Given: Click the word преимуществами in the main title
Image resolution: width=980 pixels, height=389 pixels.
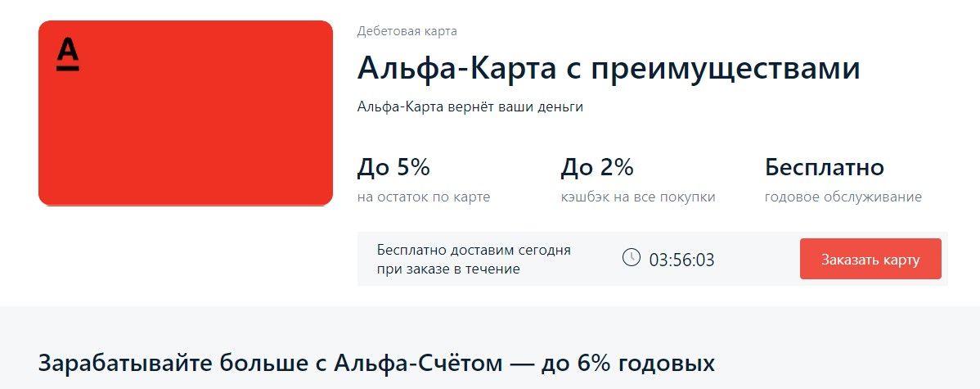Looking at the screenshot, I should (x=725, y=69).
